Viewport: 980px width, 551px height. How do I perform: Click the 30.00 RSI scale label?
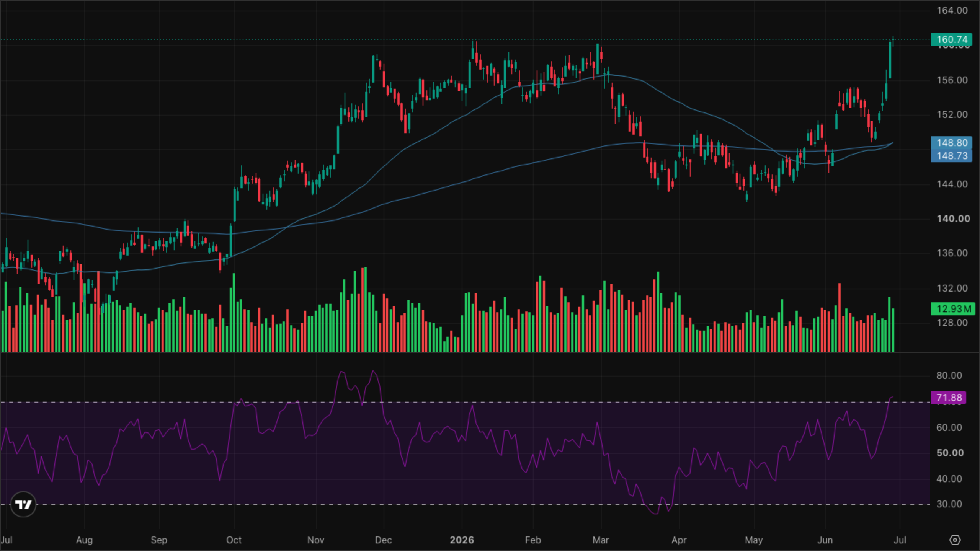click(949, 504)
